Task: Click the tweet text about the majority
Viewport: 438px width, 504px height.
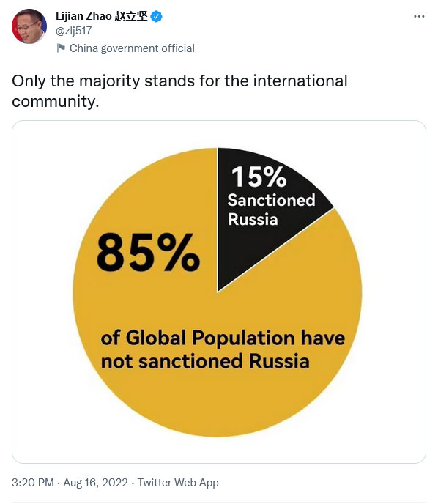Action: [179, 91]
